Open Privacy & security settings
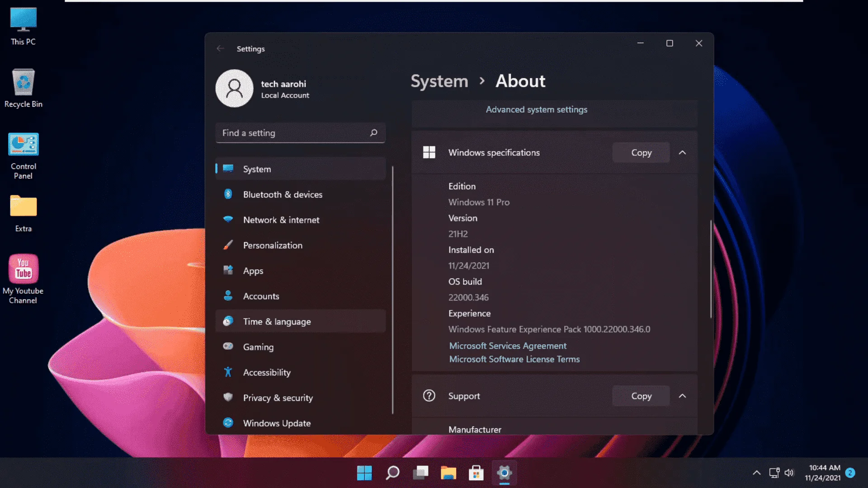This screenshot has width=868, height=488. (301, 398)
